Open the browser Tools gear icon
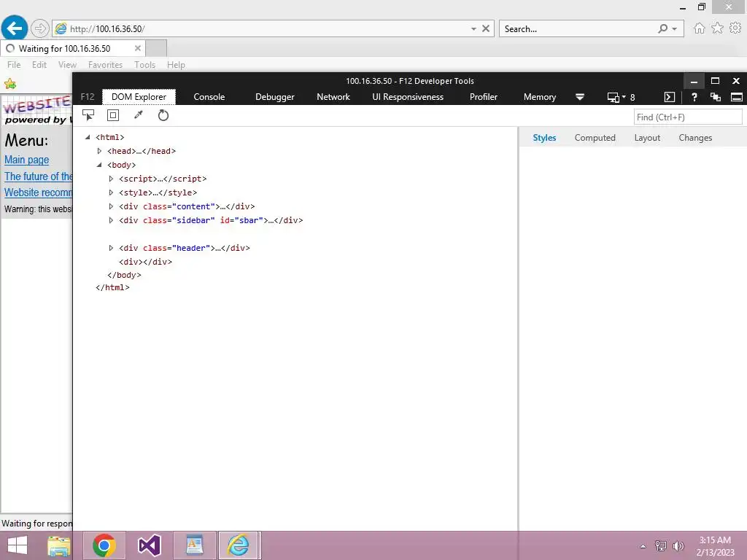The height and width of the screenshot is (560, 747). click(735, 28)
